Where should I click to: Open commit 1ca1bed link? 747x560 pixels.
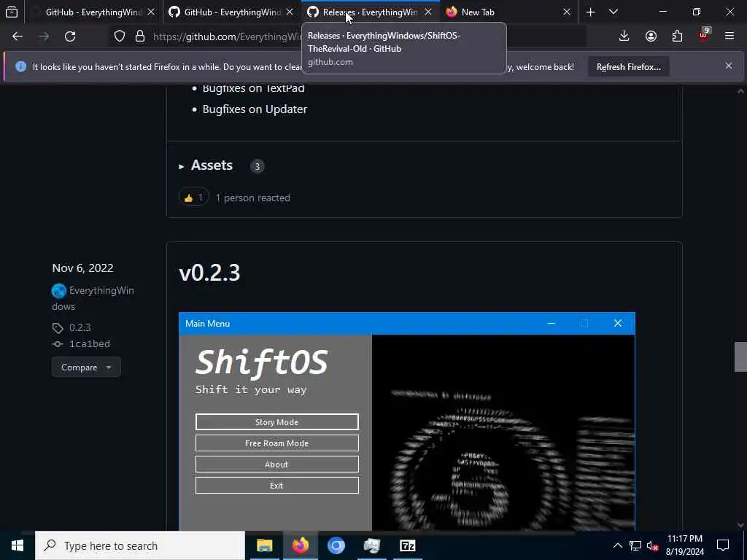[x=90, y=344]
